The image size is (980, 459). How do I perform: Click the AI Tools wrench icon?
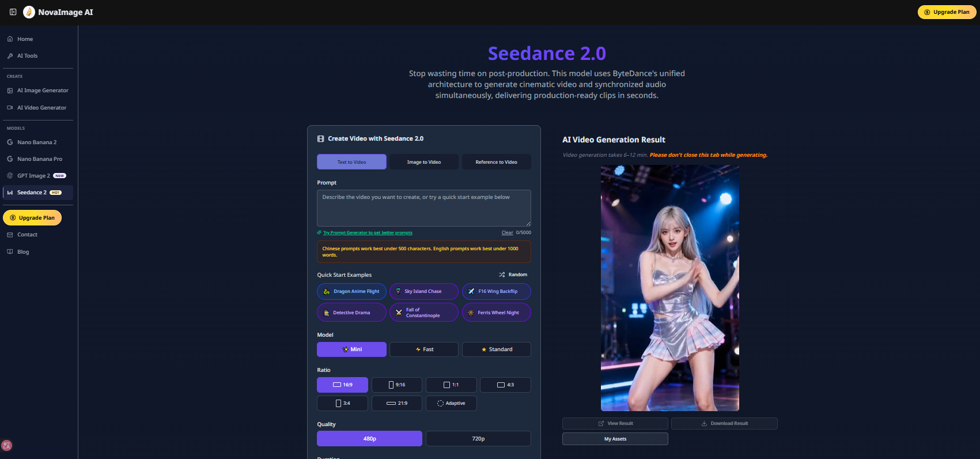(x=10, y=56)
